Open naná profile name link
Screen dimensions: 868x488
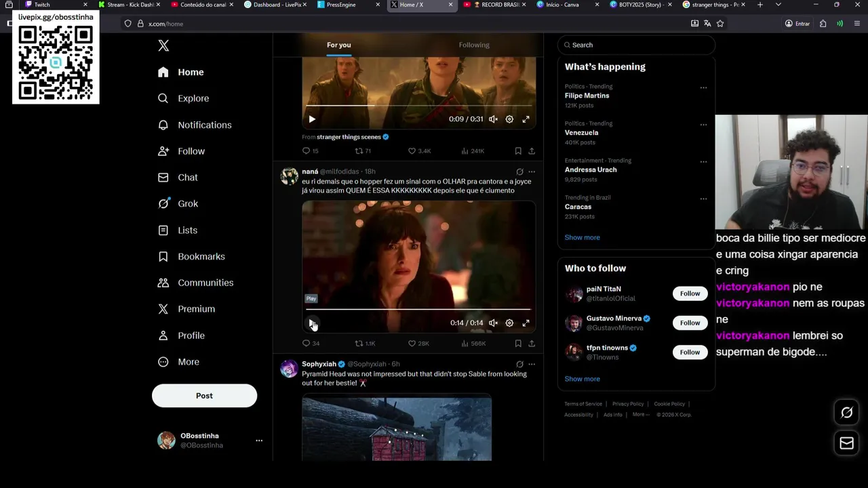tap(310, 171)
